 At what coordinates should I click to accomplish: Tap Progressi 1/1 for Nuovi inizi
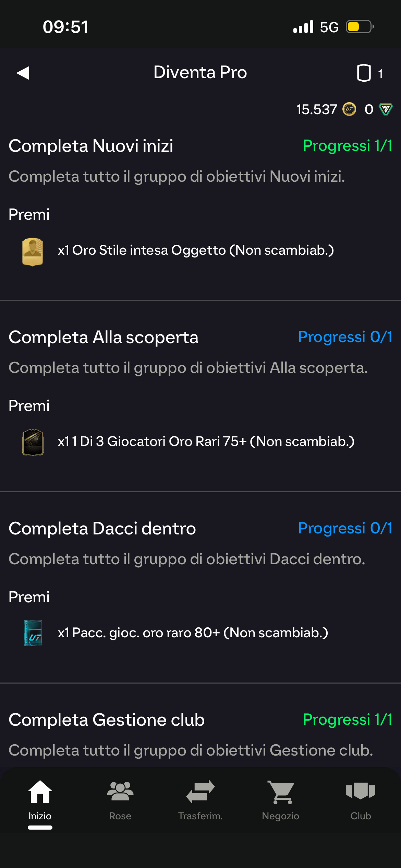click(348, 146)
